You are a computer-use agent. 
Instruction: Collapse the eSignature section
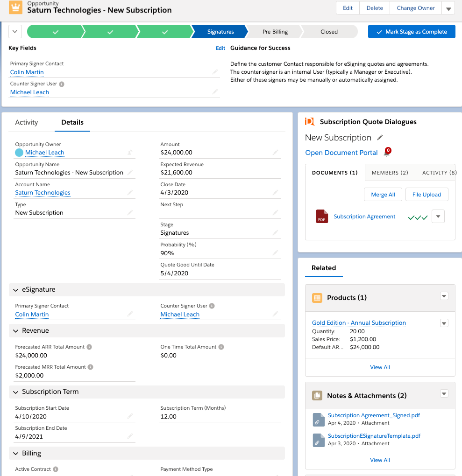coord(16,290)
